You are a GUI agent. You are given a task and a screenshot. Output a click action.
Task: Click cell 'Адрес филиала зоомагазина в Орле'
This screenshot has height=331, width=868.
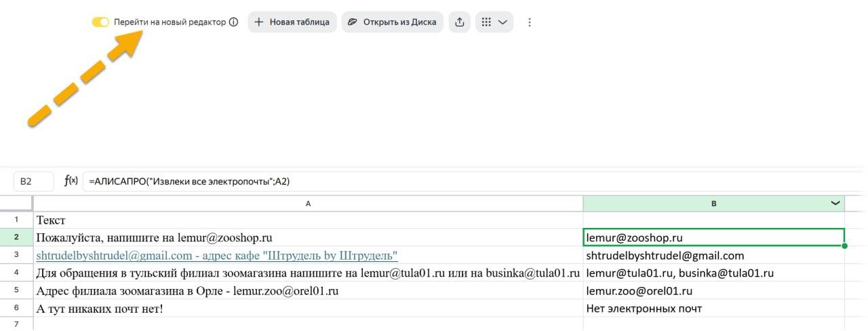point(309,290)
